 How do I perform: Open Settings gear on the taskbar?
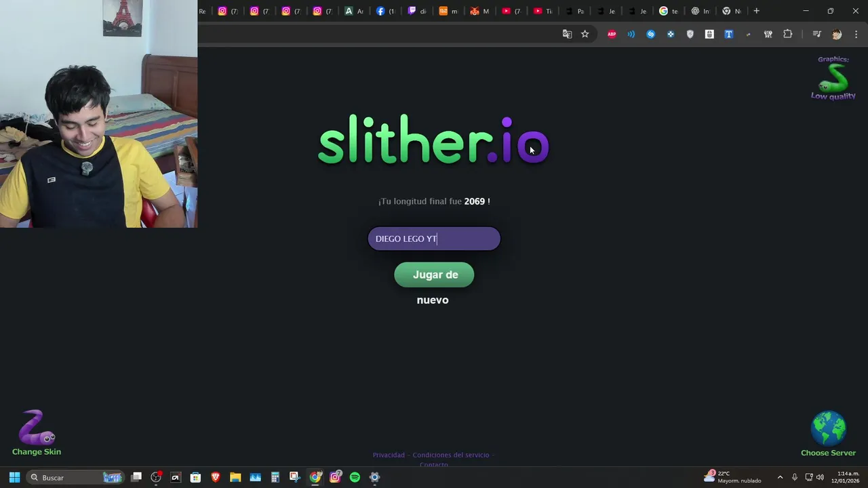tap(374, 477)
